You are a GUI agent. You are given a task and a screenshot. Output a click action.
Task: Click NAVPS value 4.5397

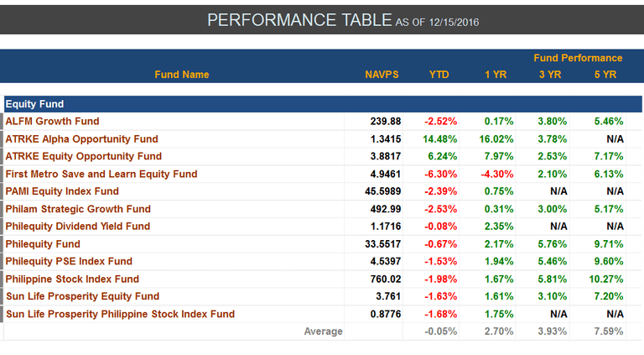coord(385,261)
